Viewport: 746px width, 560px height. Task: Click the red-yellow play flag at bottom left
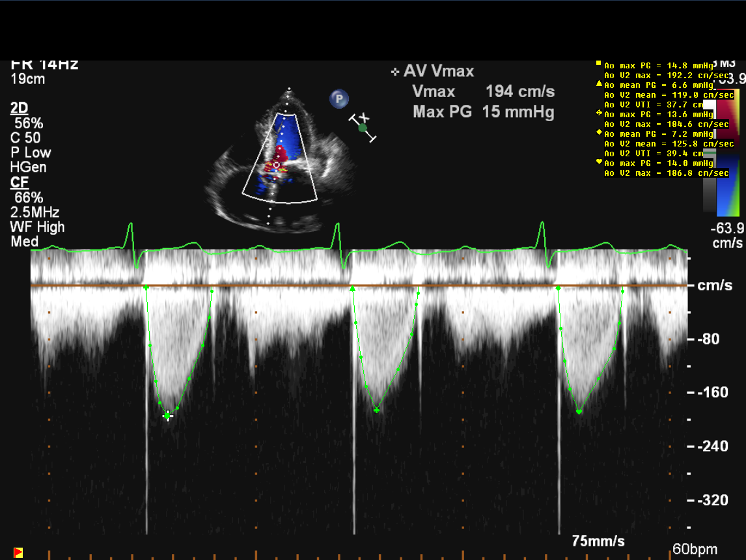(x=18, y=552)
